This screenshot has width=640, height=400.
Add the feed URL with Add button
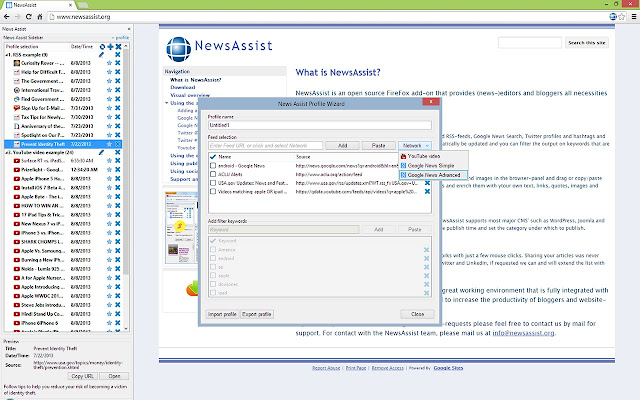pyautogui.click(x=342, y=146)
